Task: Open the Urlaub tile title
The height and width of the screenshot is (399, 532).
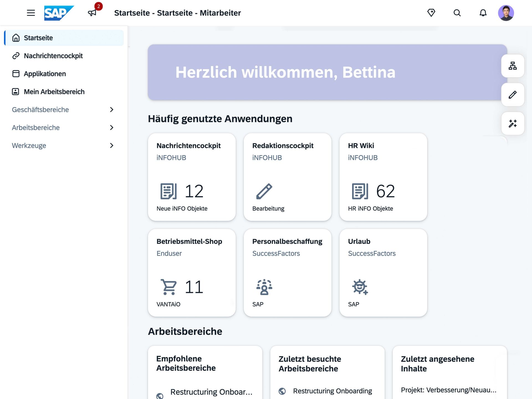Action: click(x=359, y=241)
